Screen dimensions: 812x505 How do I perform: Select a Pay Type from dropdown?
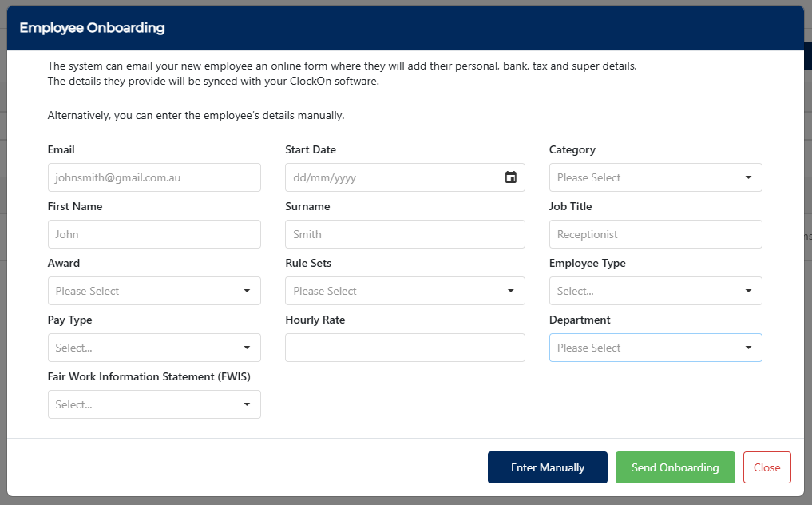pyautogui.click(x=154, y=348)
